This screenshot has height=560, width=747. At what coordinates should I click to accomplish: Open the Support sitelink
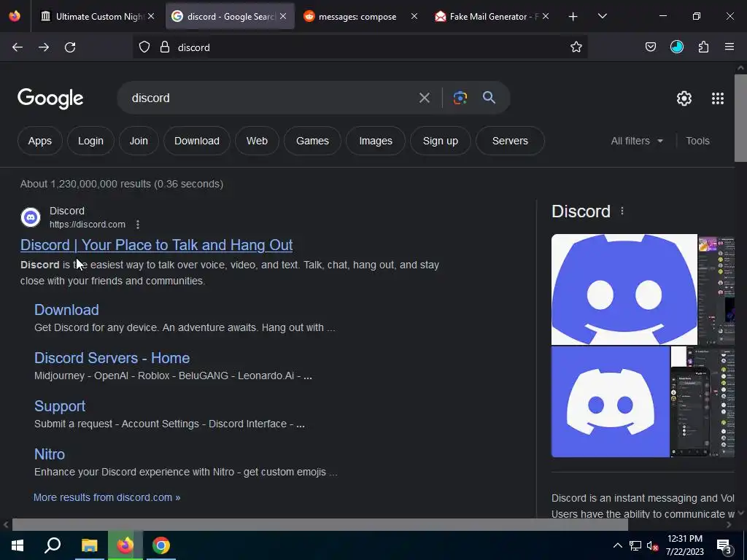(x=60, y=406)
